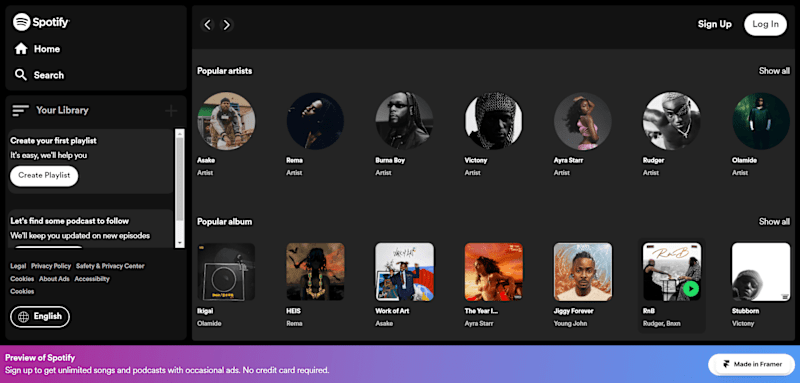Open the Ikigai album cover
The image size is (800, 383).
pyautogui.click(x=227, y=272)
